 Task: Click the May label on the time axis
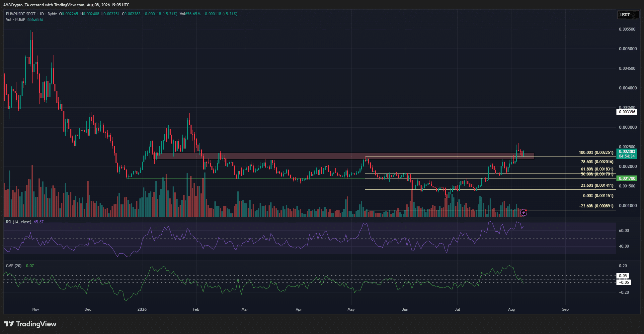(x=351, y=309)
